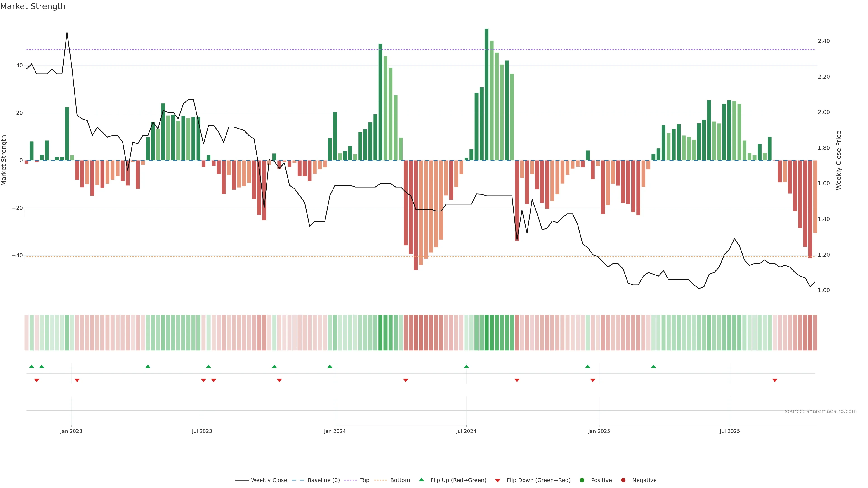This screenshot has height=488, width=868.
Task: Click the Jul 2023 x-axis label
Action: [202, 431]
